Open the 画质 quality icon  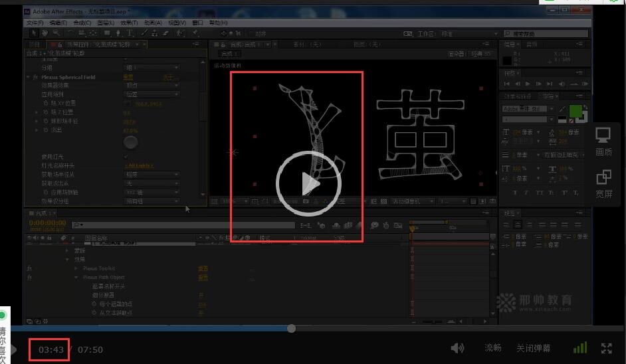(x=603, y=141)
